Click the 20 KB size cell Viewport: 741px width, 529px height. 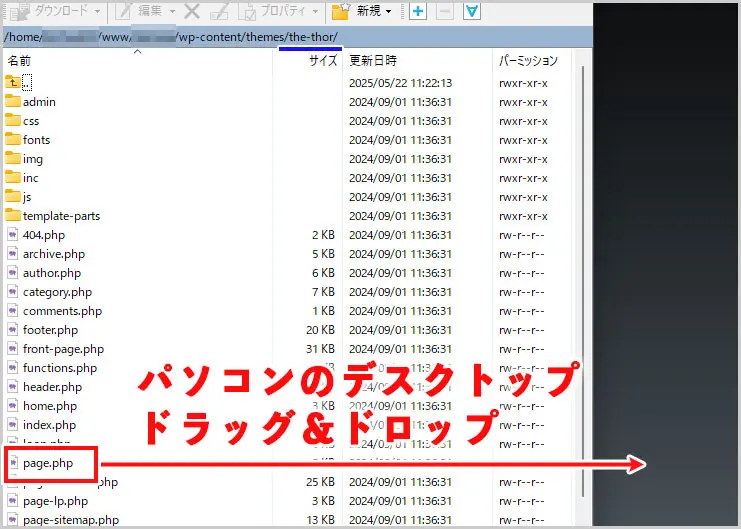(320, 330)
